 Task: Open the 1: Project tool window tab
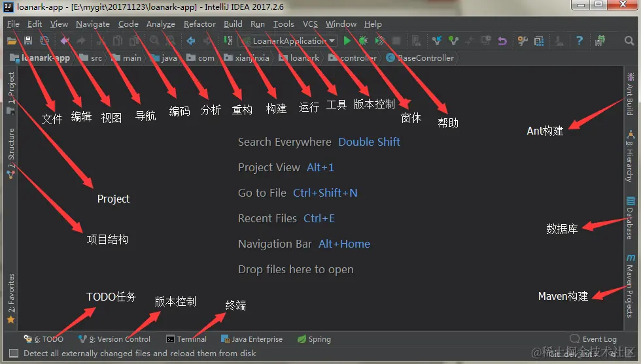(x=11, y=93)
